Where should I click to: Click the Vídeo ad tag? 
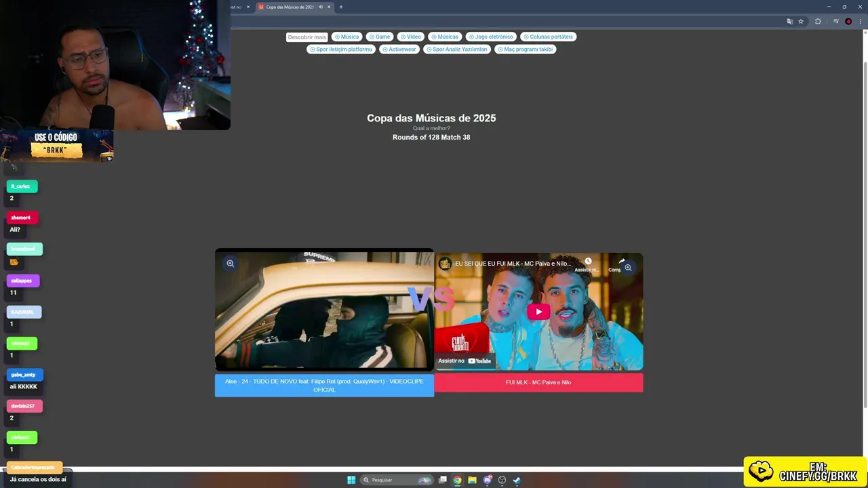click(410, 37)
